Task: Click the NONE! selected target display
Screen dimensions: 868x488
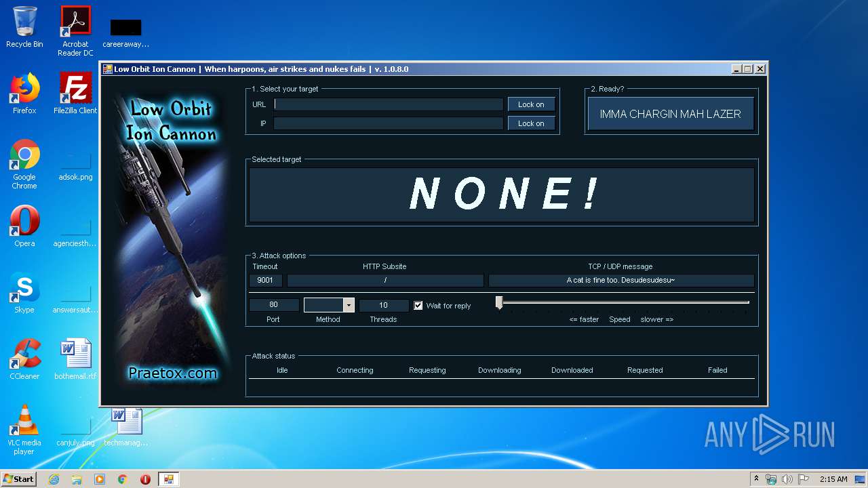Action: 502,195
